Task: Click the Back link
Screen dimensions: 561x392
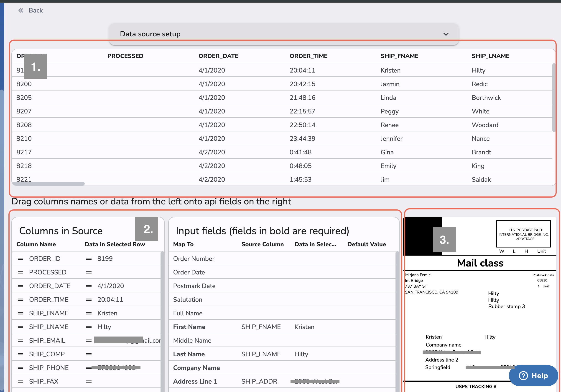Action: tap(36, 10)
